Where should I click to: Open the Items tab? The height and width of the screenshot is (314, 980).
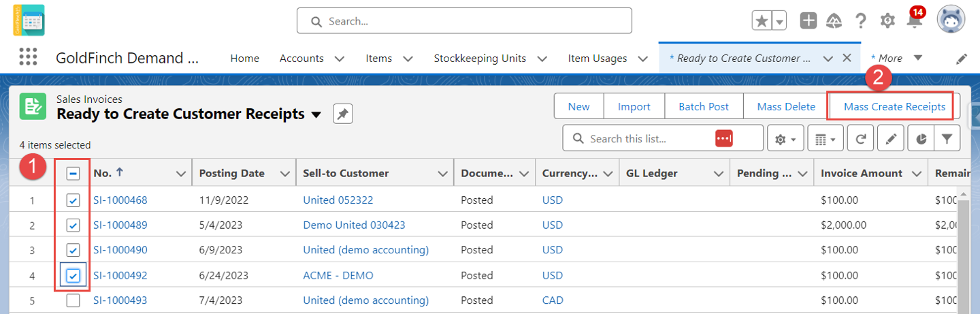(378, 59)
